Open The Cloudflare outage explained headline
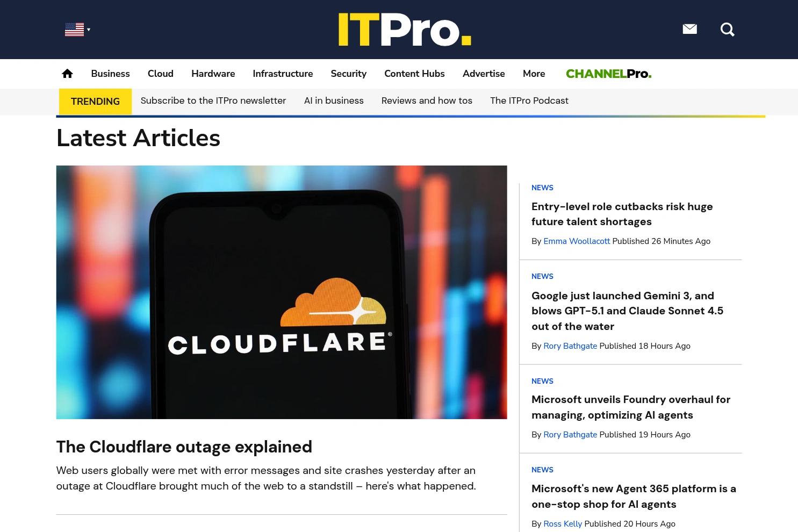798x532 pixels. pos(184,447)
